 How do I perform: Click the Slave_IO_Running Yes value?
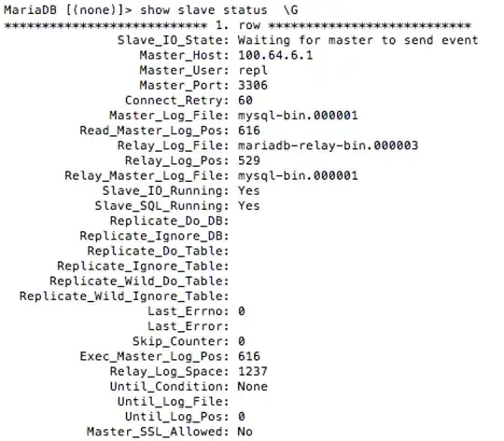coord(248,190)
